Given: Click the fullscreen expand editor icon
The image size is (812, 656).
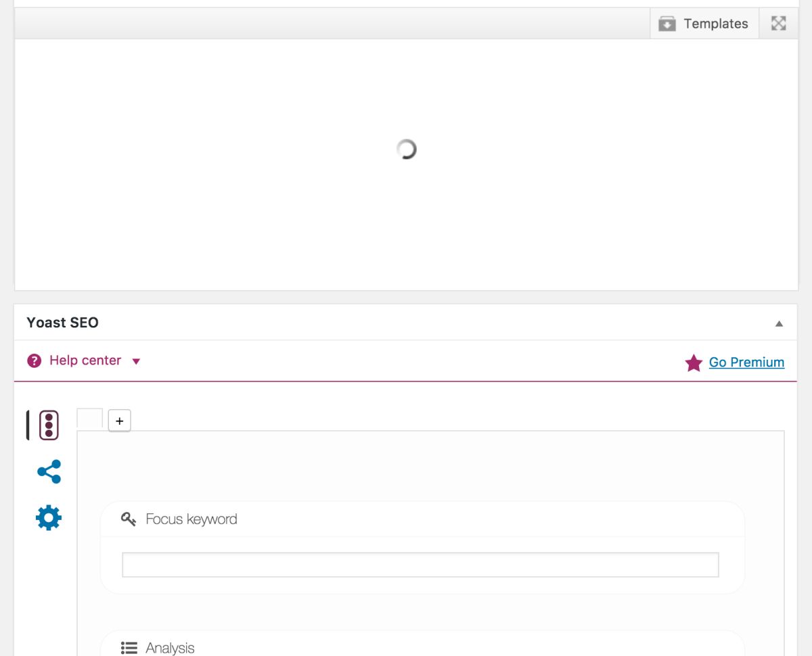Looking at the screenshot, I should click(x=779, y=24).
